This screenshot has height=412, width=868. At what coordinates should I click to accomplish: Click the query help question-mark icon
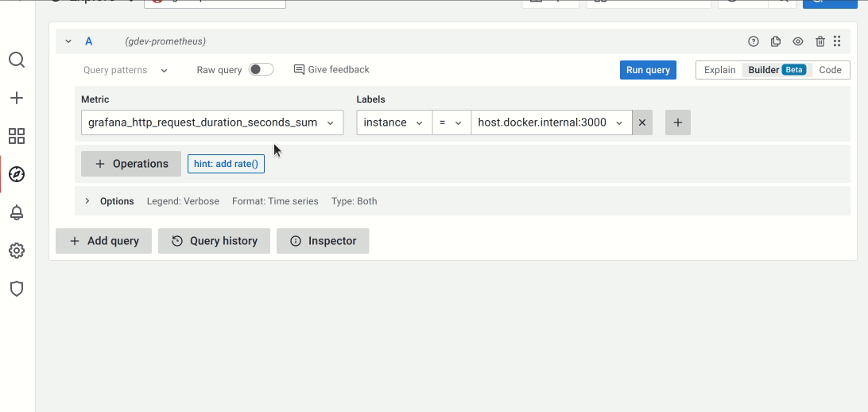pos(754,41)
